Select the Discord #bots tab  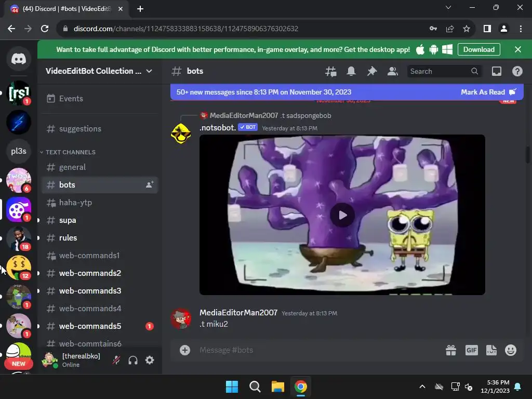(66, 9)
